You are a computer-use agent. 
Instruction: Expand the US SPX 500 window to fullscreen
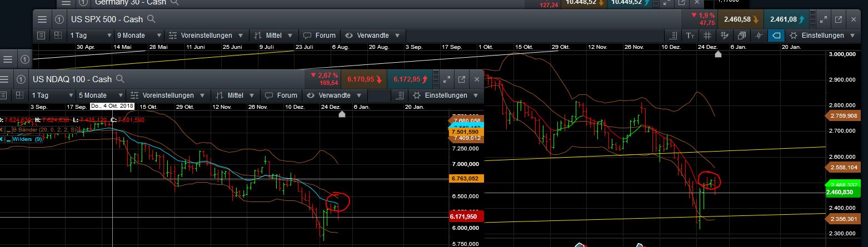point(822,19)
